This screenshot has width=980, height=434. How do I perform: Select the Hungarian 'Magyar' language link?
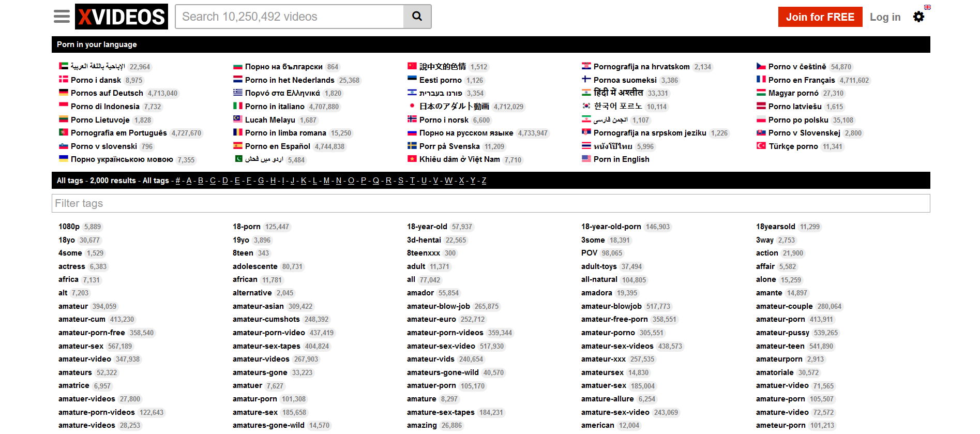[x=793, y=93]
